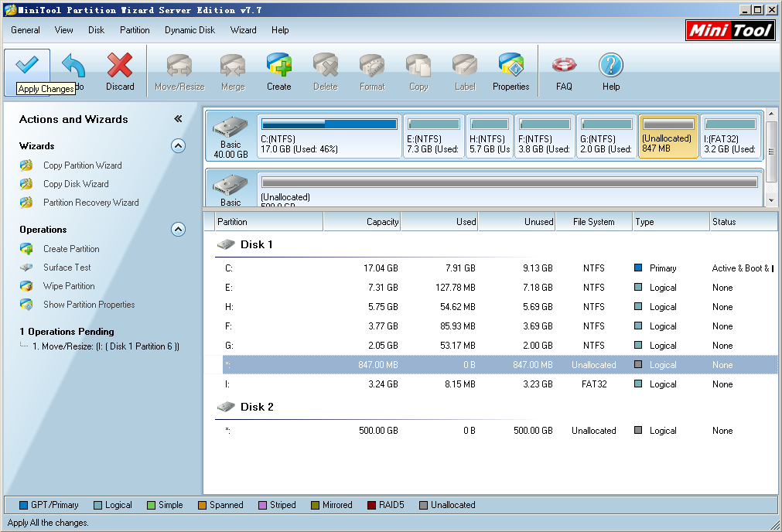Click the Disk 1 drive icon in list
The image size is (782, 532).
(226, 244)
